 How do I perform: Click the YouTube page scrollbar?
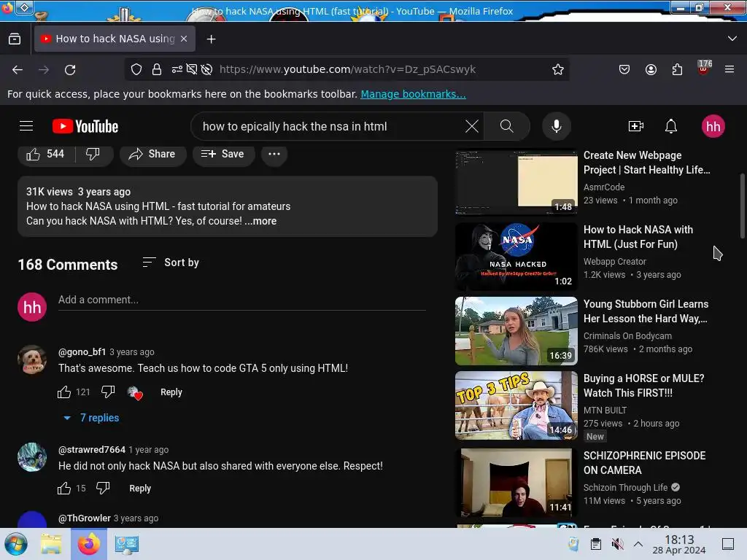click(x=742, y=206)
